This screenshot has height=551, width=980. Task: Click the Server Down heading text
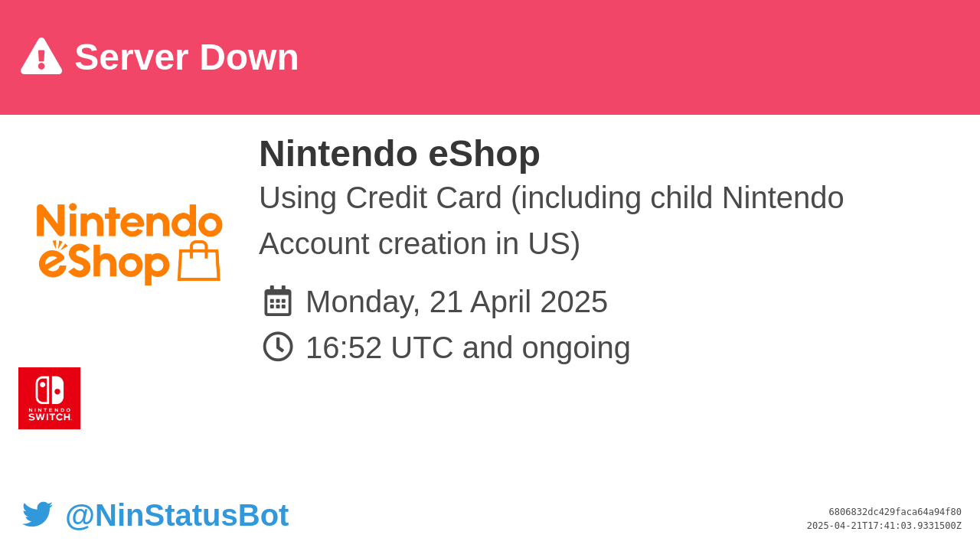click(187, 57)
